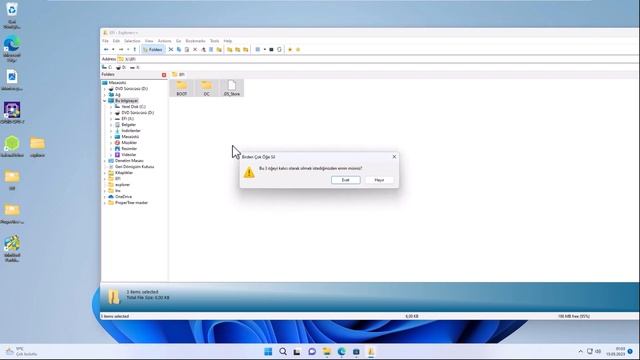Select Bu bilgisayar in folder tree
This screenshot has width=640, height=360.
(127, 100)
